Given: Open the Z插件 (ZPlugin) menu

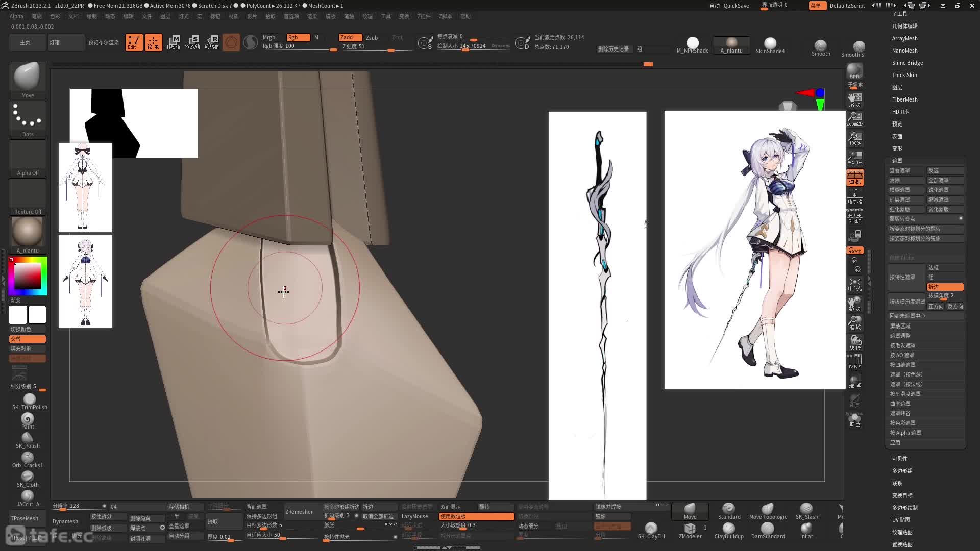Looking at the screenshot, I should (424, 16).
